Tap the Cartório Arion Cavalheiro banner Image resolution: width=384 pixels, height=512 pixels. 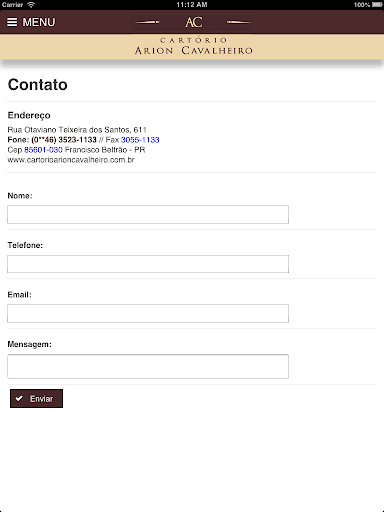tap(193, 46)
